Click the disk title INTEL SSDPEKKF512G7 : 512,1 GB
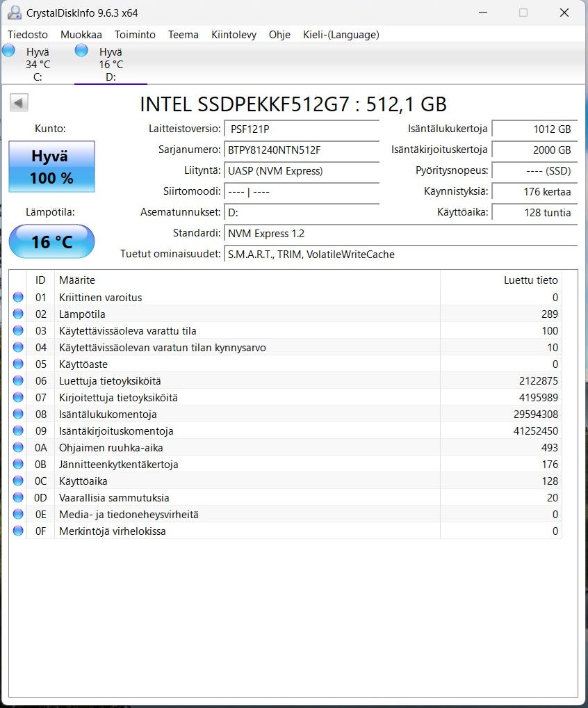Viewport: 588px width, 708px height. pos(293,104)
